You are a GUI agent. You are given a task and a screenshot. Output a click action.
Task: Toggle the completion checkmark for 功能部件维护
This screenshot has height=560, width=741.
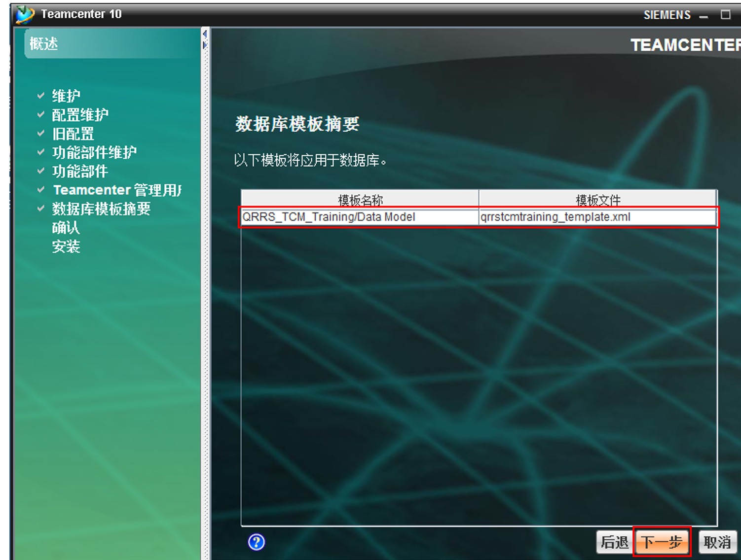click(x=41, y=152)
